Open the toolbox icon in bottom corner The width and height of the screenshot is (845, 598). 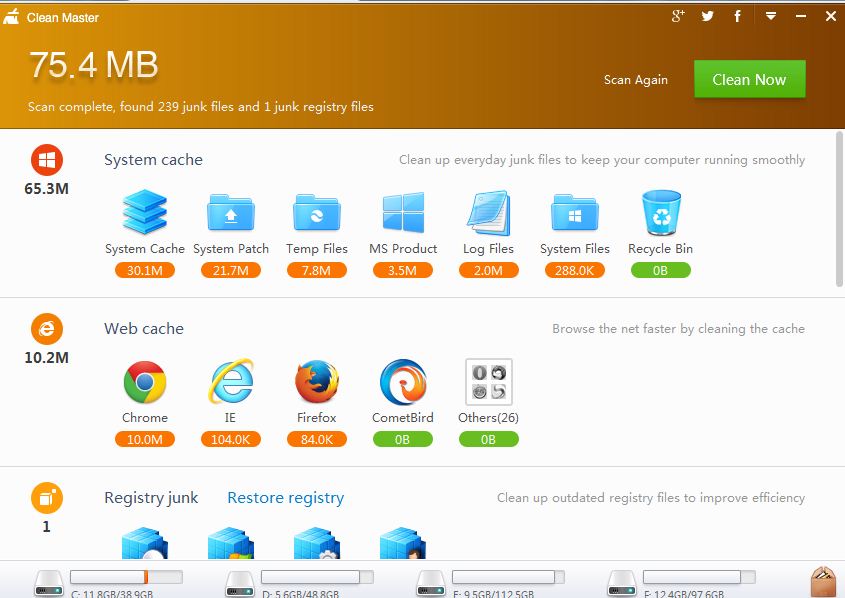pyautogui.click(x=823, y=581)
